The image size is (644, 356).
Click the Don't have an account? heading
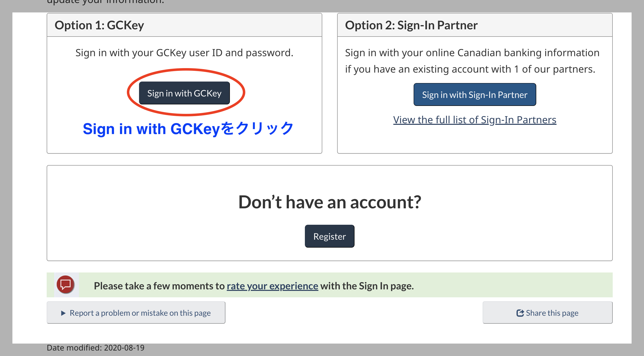[x=329, y=202]
